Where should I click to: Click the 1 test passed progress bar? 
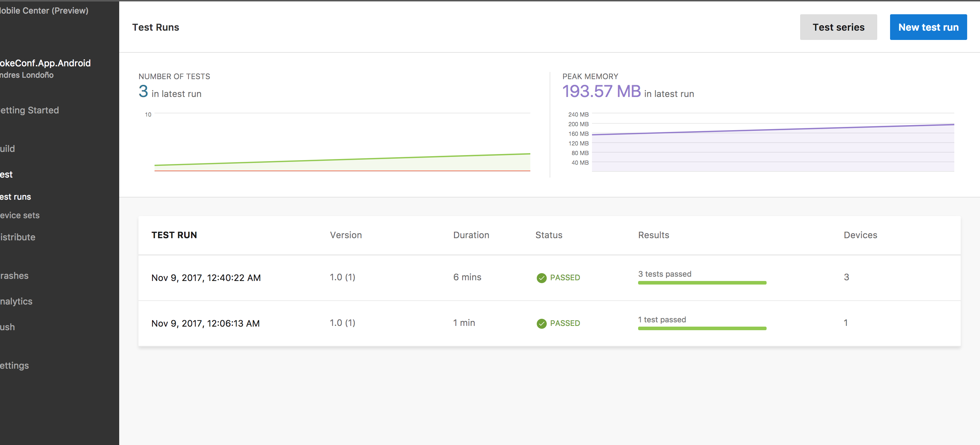click(x=702, y=328)
